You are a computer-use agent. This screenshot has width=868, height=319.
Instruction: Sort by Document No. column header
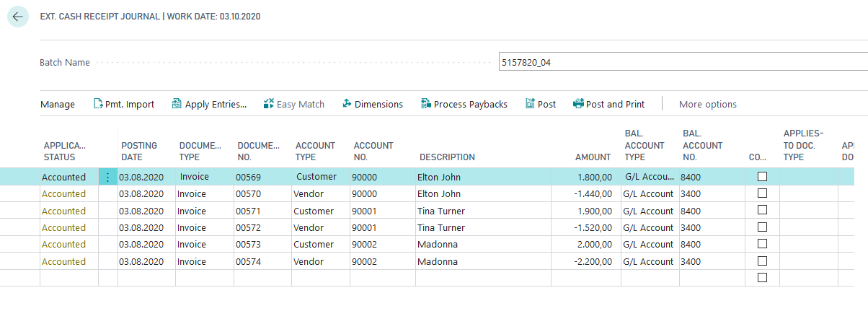pos(258,151)
